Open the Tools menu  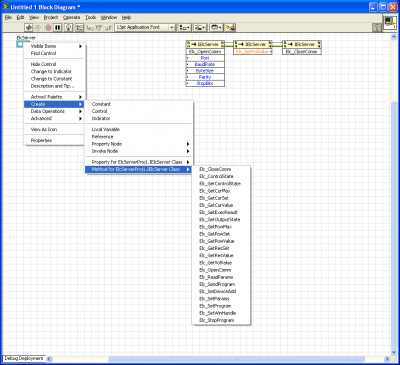click(x=91, y=17)
